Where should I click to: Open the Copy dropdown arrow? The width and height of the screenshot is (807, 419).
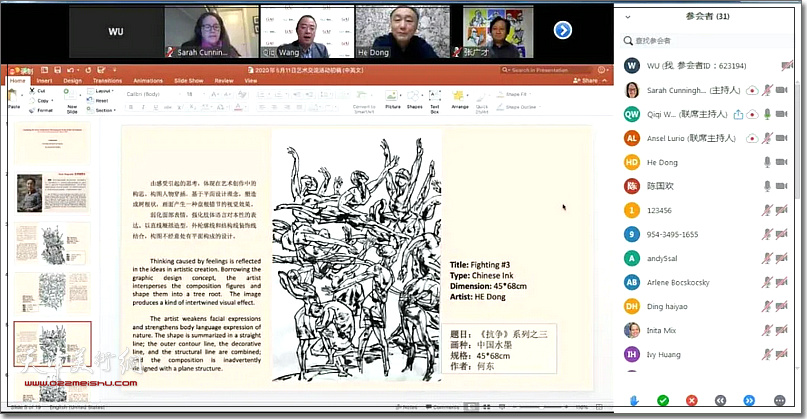(52, 101)
